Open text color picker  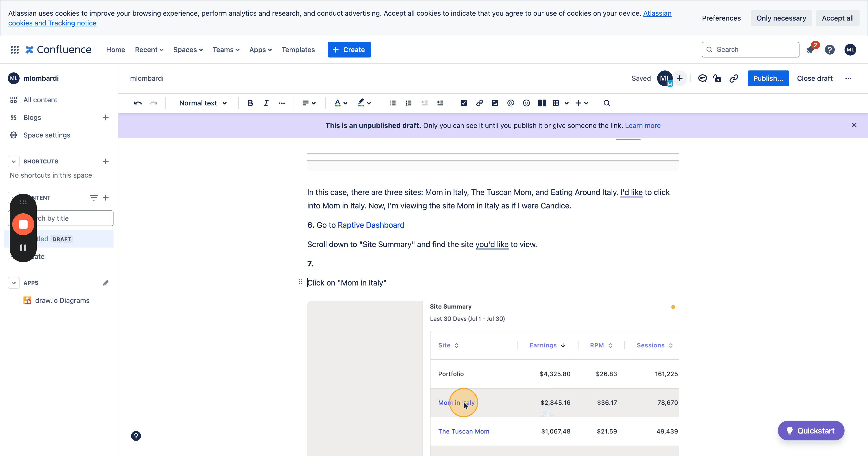point(341,103)
